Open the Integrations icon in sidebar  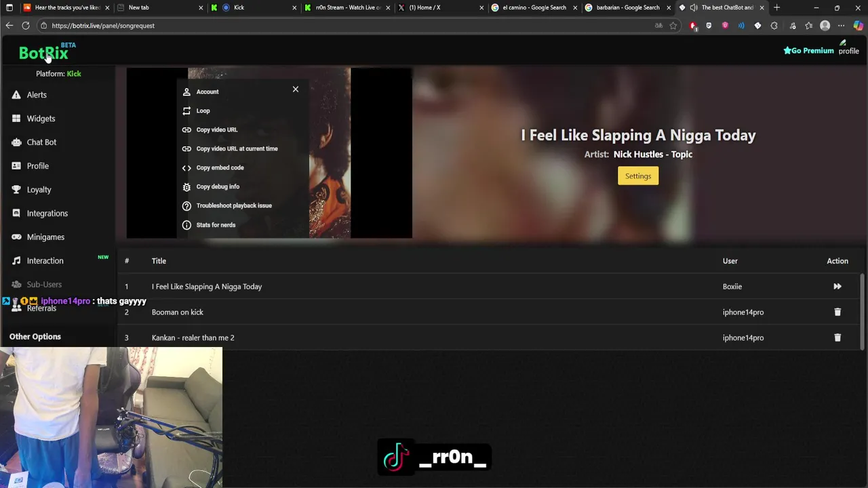16,213
